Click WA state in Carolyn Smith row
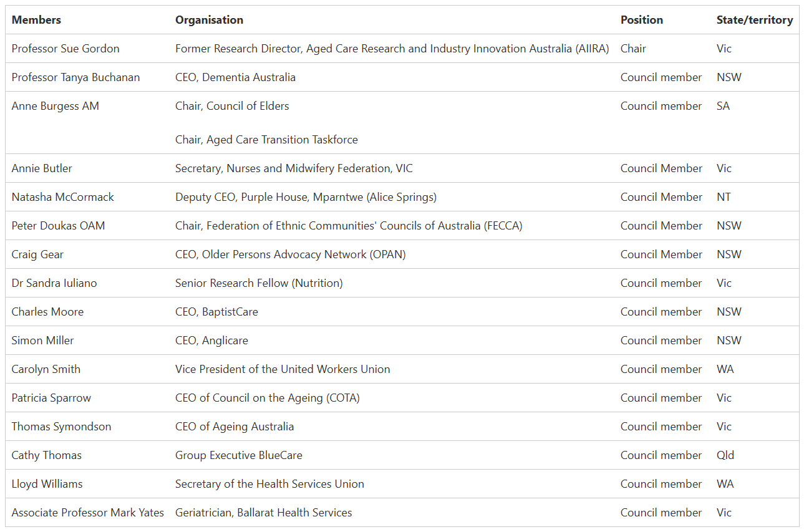804x532 pixels. point(725,369)
